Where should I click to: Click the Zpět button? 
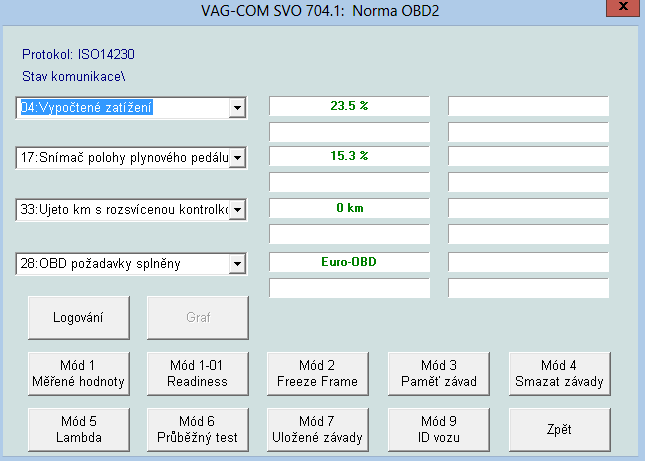pos(559,429)
